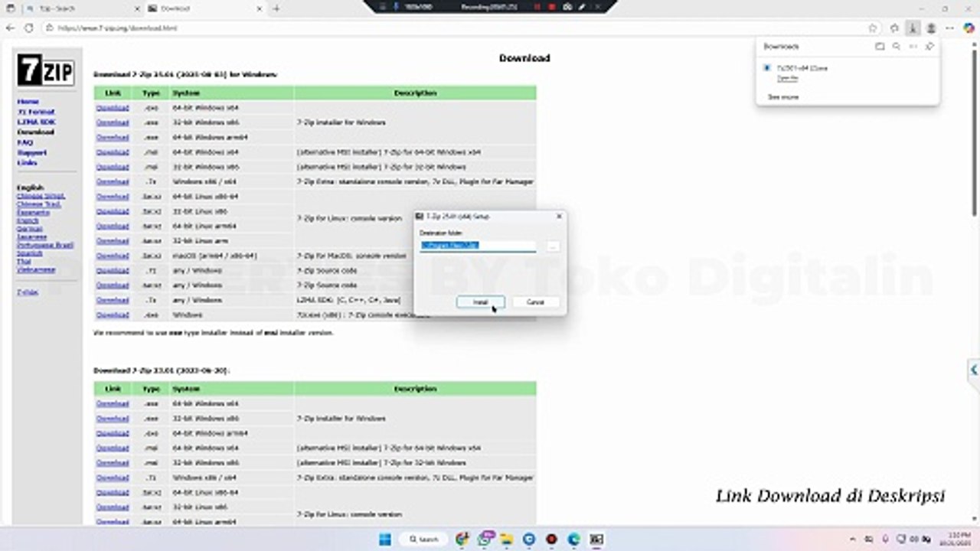Viewport: 980px width, 551px height.
Task: Open downloads folder icon in Downloads panel
Action: (x=880, y=47)
